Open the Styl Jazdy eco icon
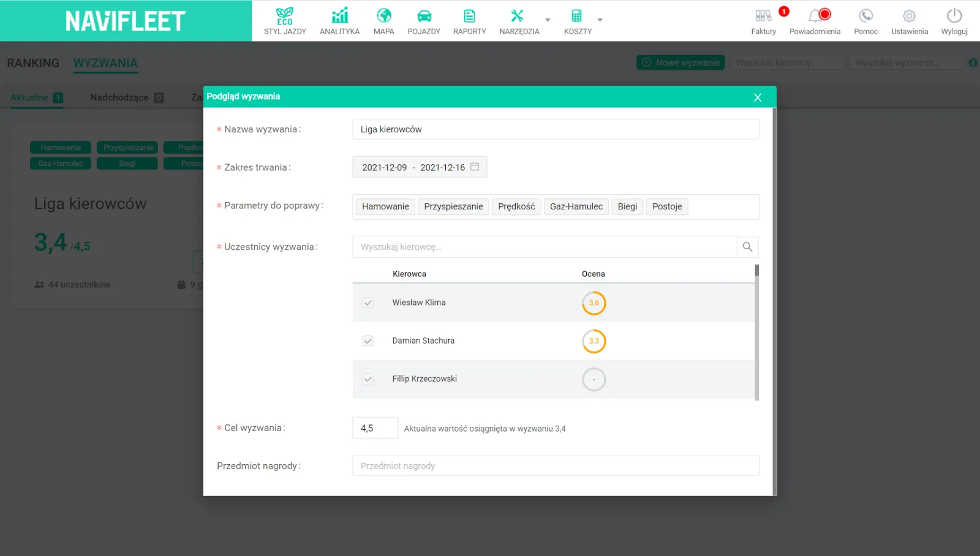 [285, 16]
